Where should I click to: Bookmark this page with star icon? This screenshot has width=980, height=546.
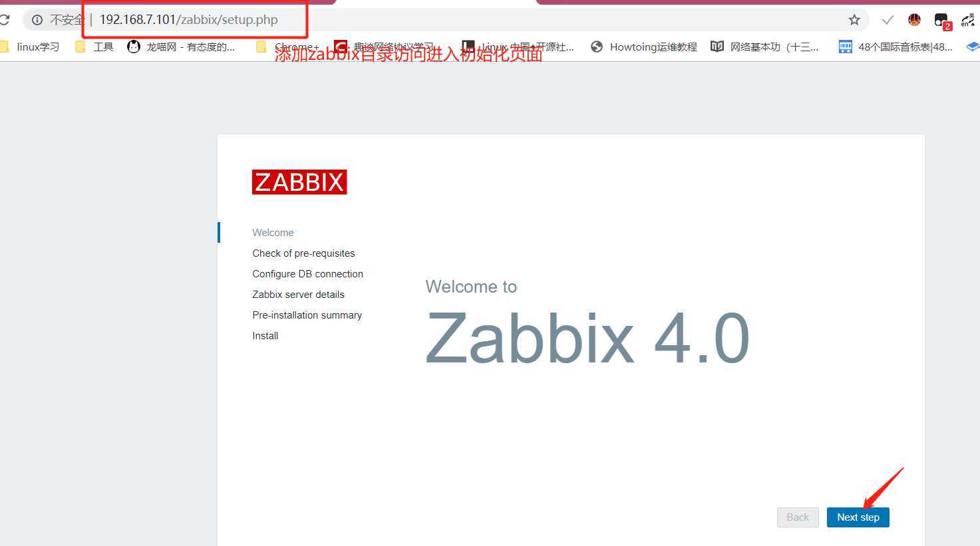pos(854,20)
